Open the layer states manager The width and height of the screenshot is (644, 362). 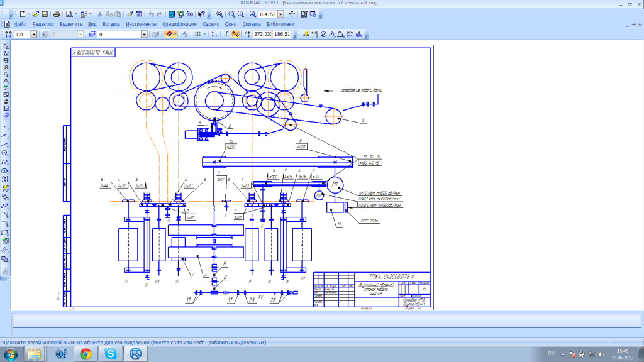(92, 35)
